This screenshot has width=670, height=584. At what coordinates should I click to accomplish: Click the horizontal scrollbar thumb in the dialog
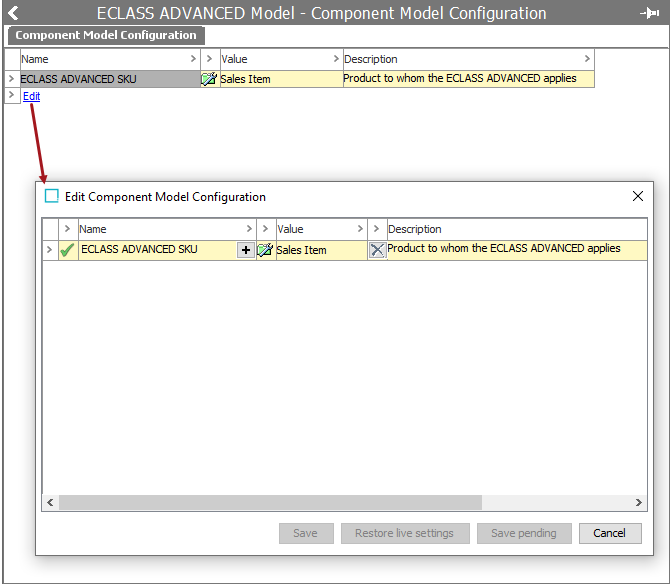point(270,502)
